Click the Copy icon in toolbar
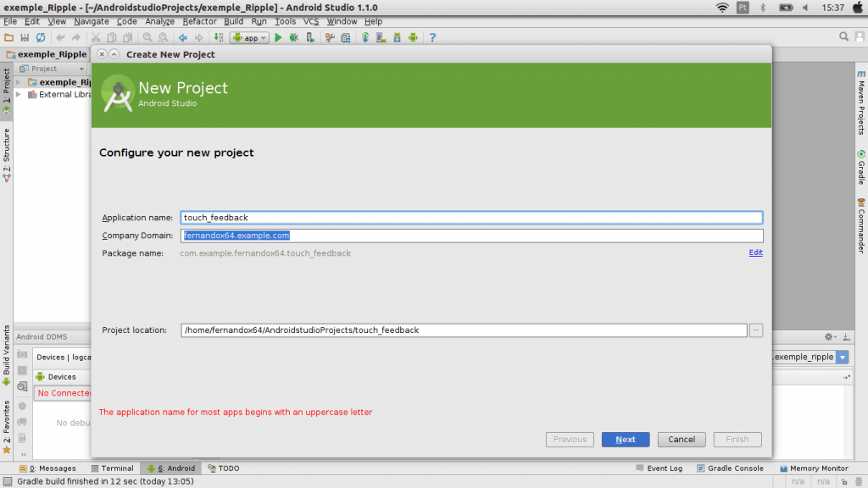The image size is (868, 488). pos(112,37)
